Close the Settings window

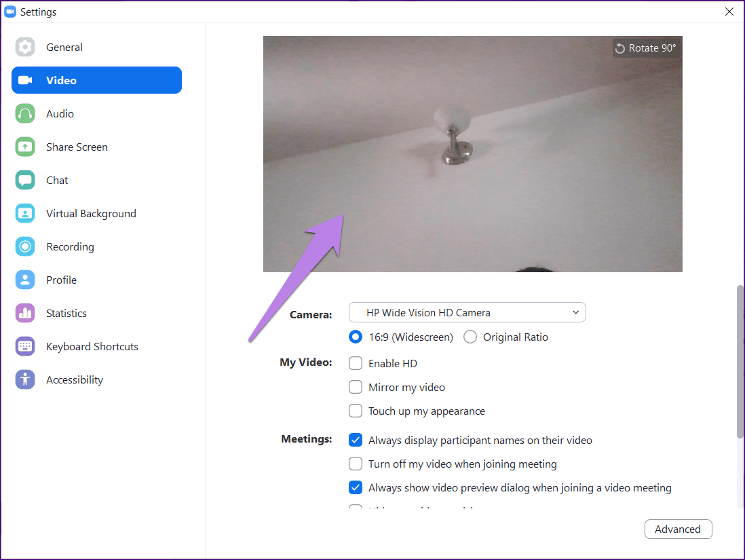(729, 12)
